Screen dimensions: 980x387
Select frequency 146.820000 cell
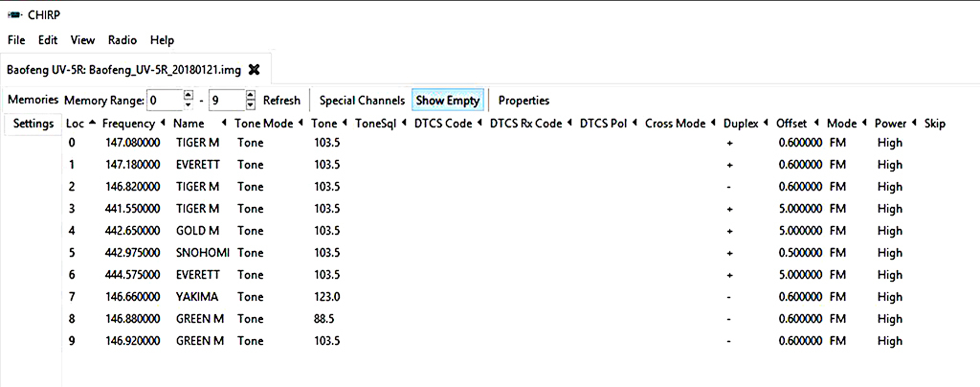[132, 187]
